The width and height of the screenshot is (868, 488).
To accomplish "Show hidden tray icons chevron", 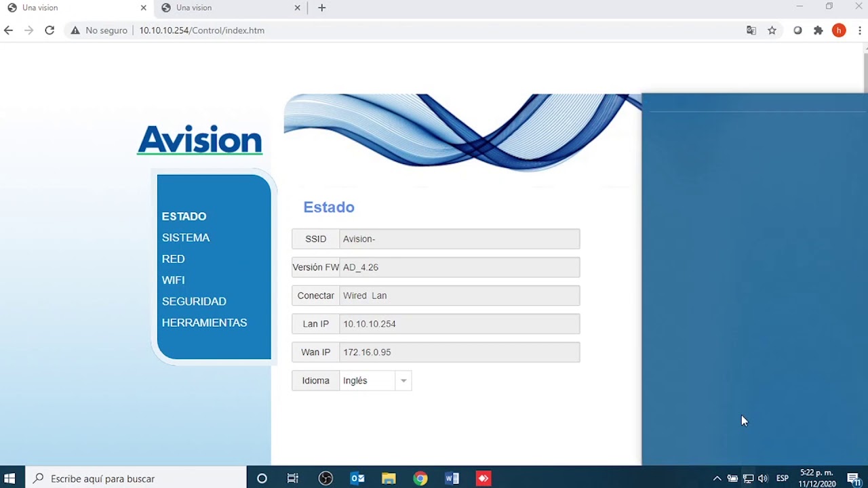I will [717, 479].
